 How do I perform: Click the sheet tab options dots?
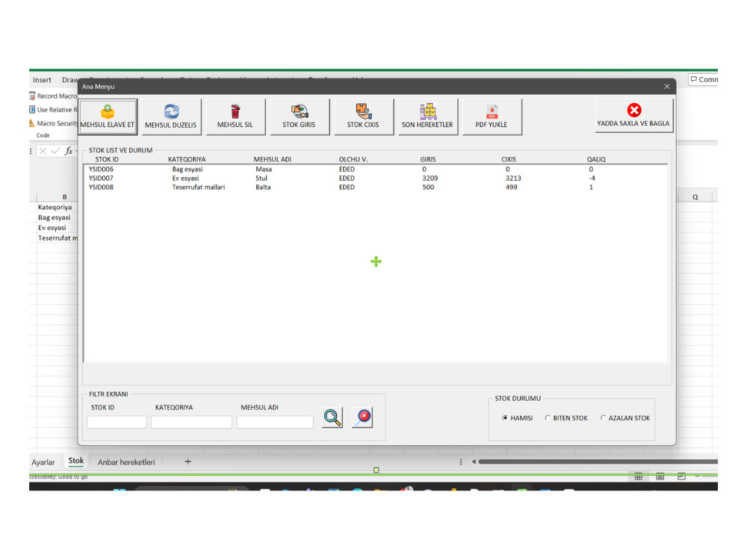[x=461, y=462]
